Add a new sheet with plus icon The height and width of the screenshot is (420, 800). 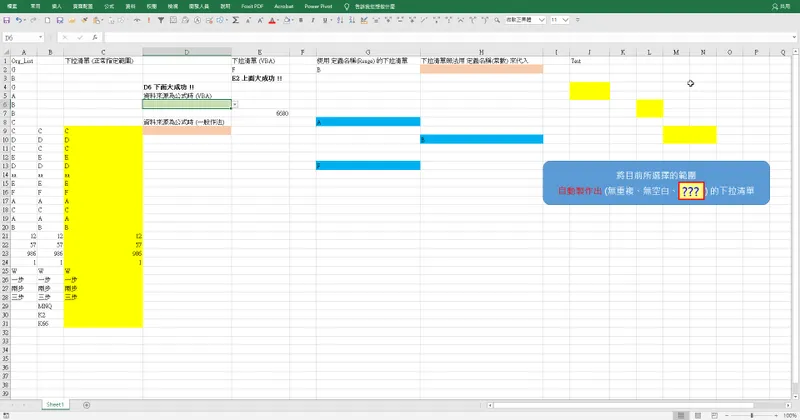tap(86, 405)
